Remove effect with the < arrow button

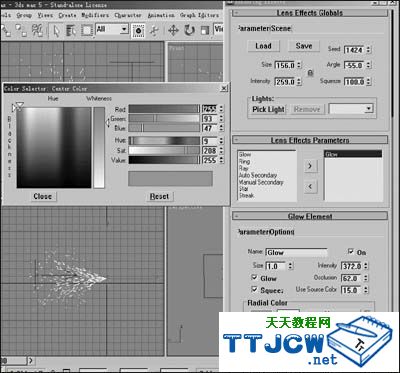(310, 187)
